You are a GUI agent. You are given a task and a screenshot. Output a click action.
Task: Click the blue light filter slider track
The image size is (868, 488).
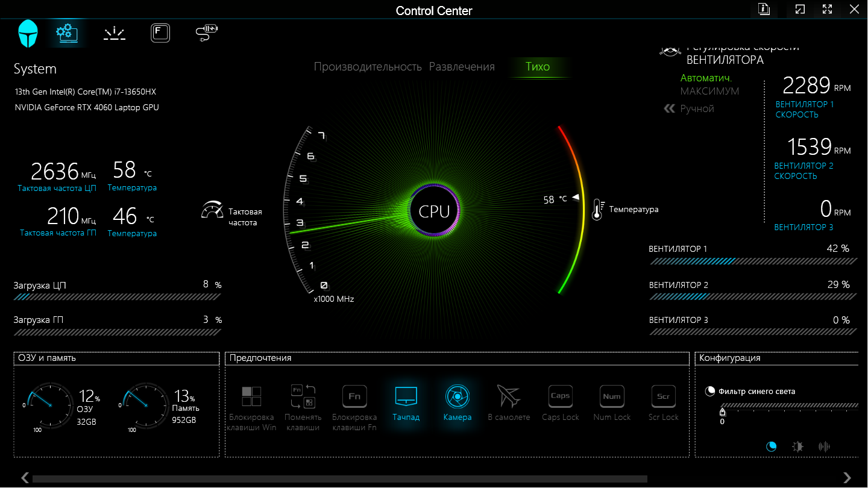(790, 405)
